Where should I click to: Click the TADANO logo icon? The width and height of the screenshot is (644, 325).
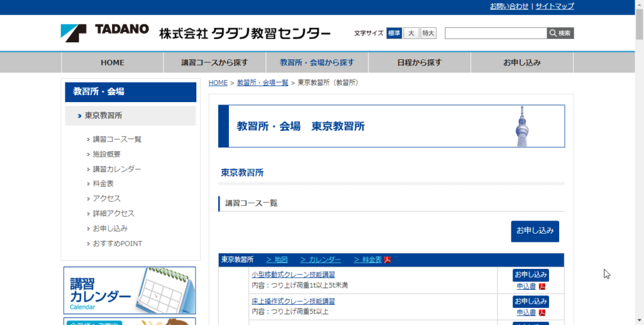click(74, 33)
